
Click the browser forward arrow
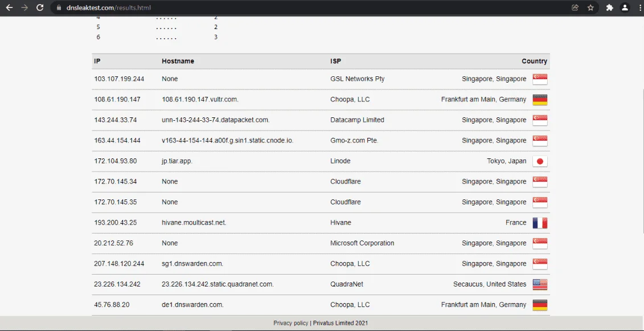tap(24, 7)
